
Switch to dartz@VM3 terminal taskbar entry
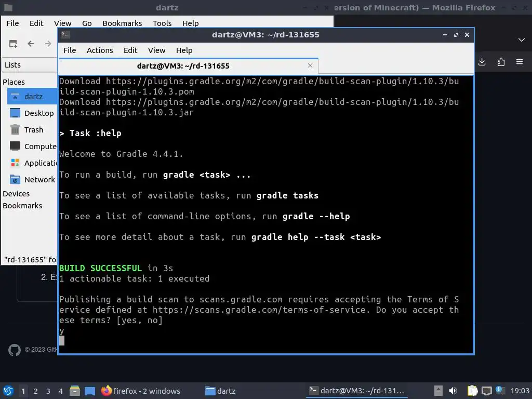[x=357, y=391]
